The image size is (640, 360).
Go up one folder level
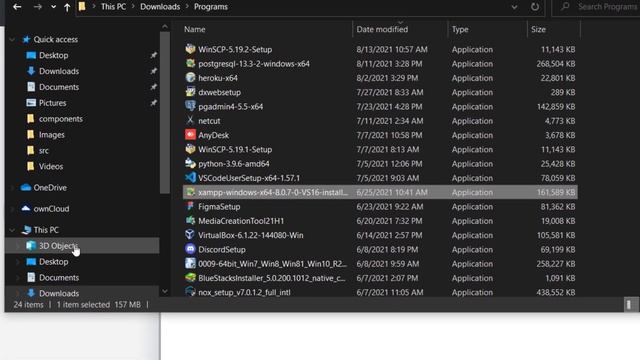[x=67, y=7]
